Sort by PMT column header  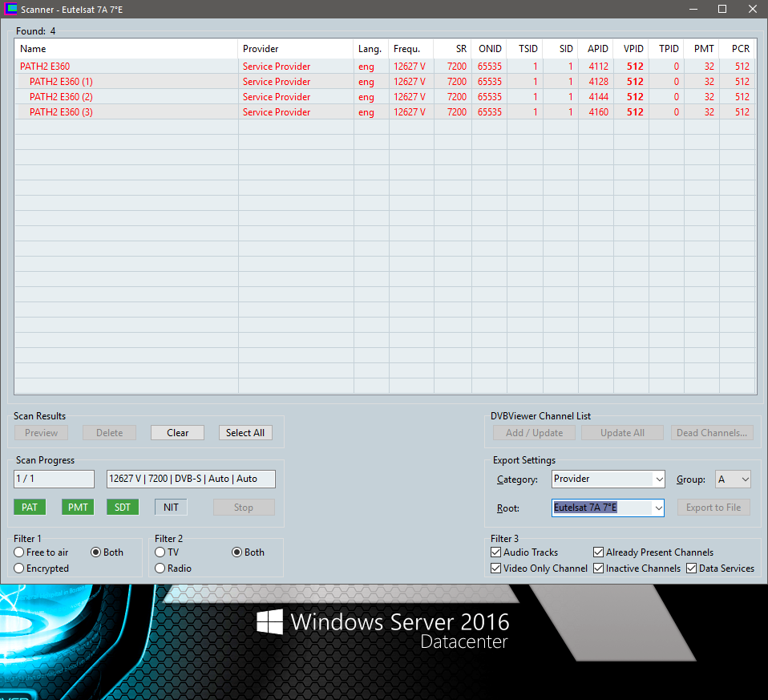[702, 49]
